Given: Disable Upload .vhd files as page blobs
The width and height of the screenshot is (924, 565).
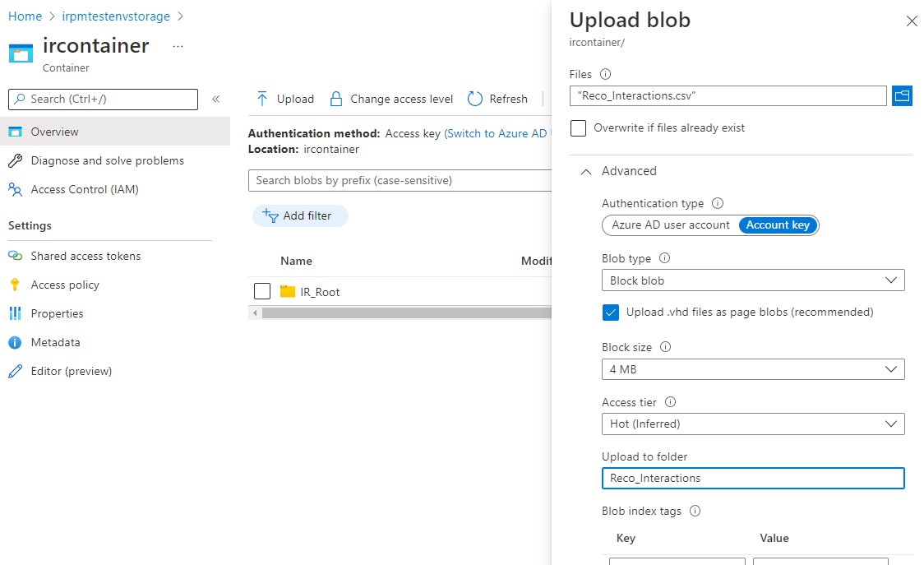Looking at the screenshot, I should tap(611, 312).
